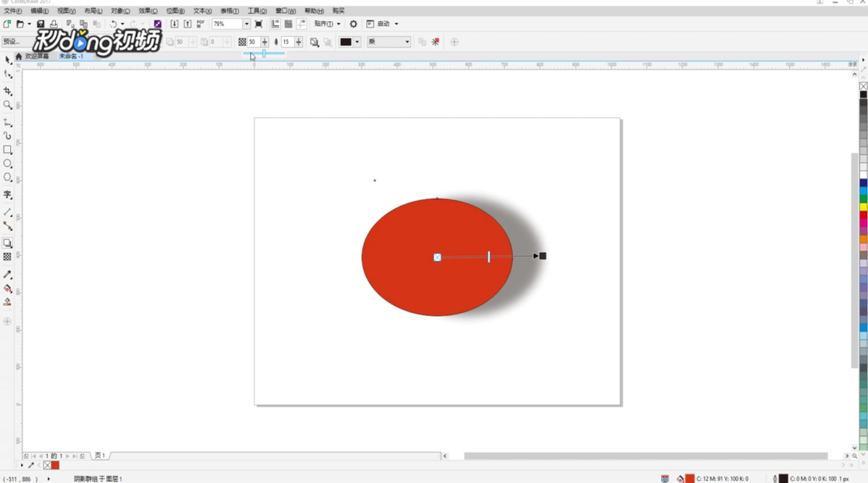Click the Save floppy disk icon
The height and width of the screenshot is (483, 868).
41,24
